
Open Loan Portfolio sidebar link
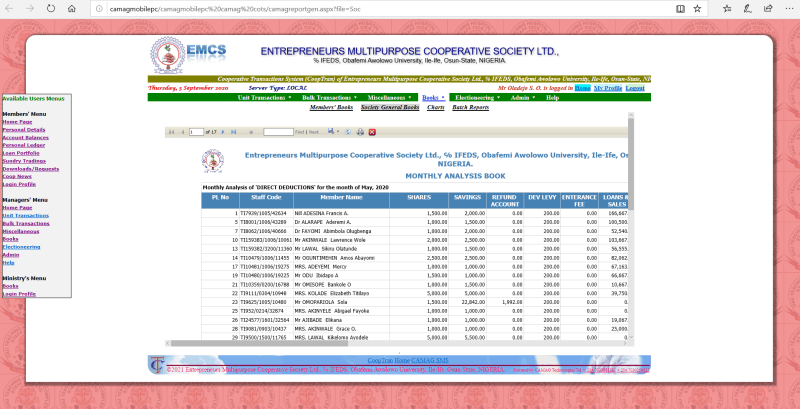pos(21,153)
